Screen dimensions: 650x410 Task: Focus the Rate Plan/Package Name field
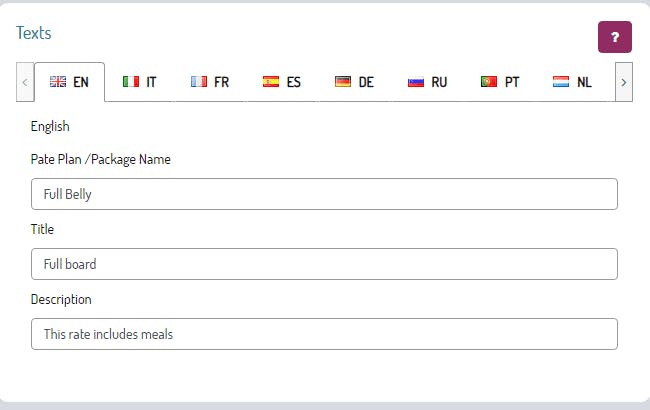pos(324,194)
